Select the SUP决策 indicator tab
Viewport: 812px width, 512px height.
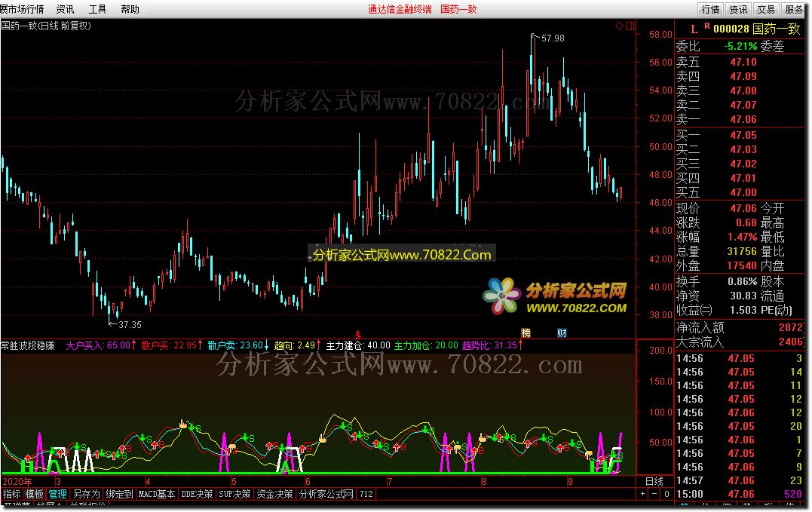point(234,494)
